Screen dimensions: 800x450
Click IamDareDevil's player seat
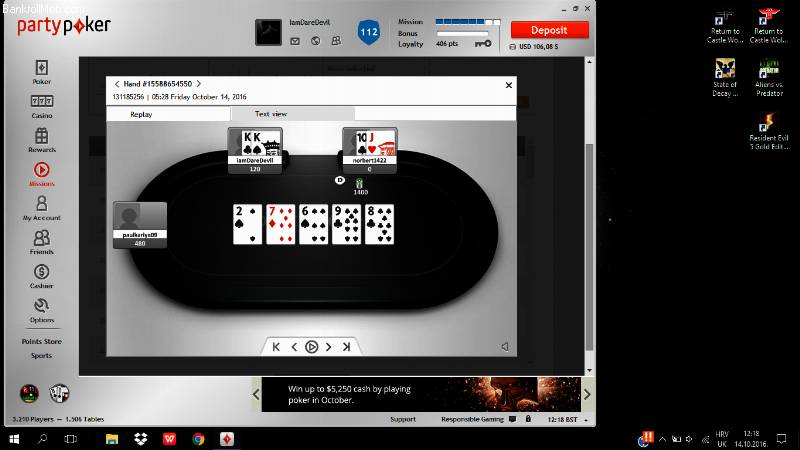click(x=255, y=151)
